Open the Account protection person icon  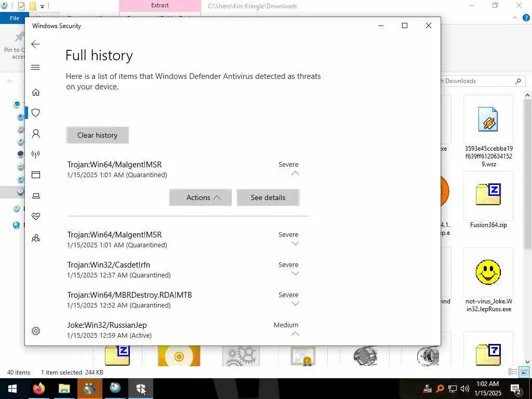36,134
